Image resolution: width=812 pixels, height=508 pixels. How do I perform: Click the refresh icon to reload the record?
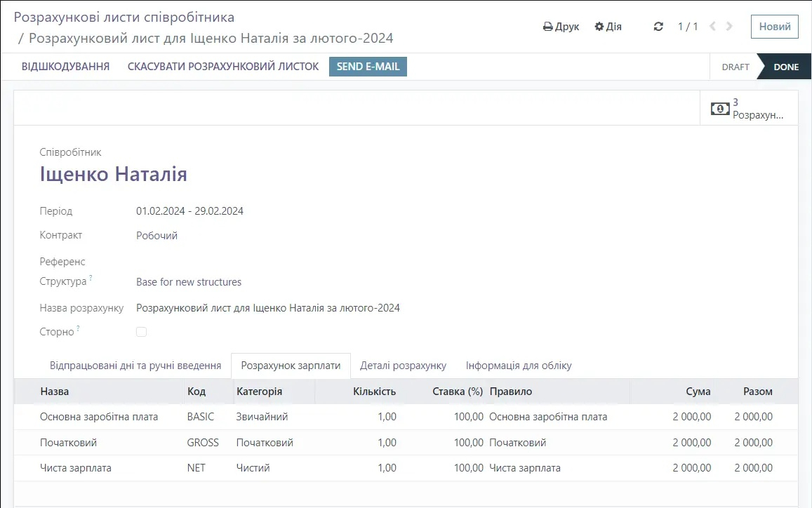pos(658,26)
